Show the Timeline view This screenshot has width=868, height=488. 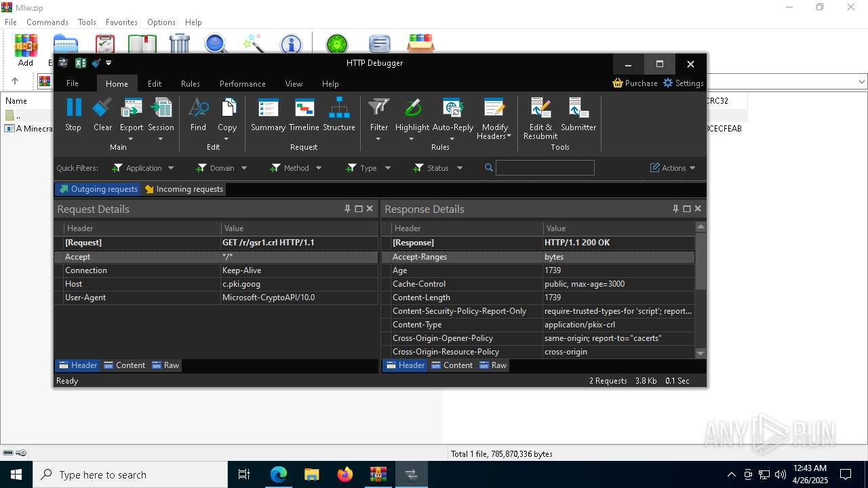tap(304, 108)
